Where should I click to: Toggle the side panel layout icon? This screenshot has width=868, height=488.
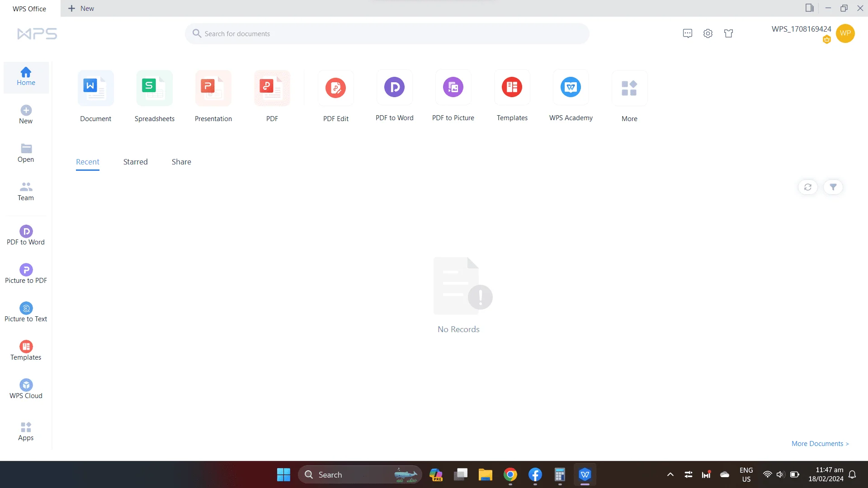[x=809, y=8]
